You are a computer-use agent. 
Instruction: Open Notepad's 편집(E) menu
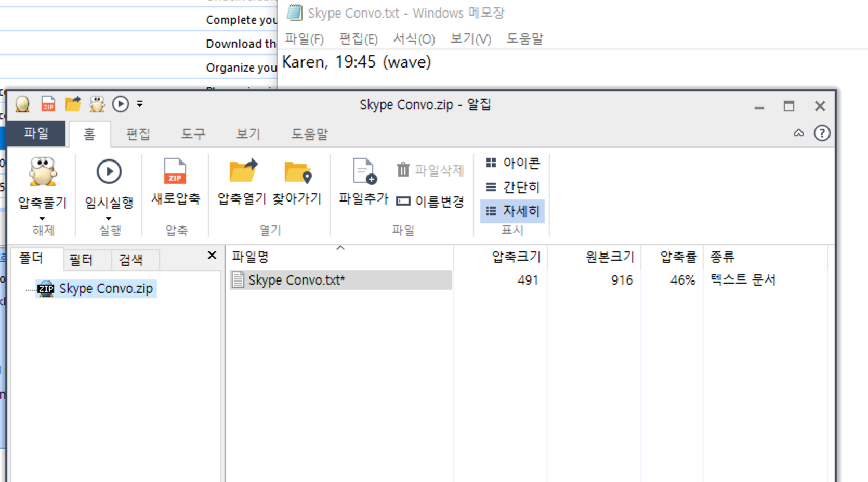359,39
